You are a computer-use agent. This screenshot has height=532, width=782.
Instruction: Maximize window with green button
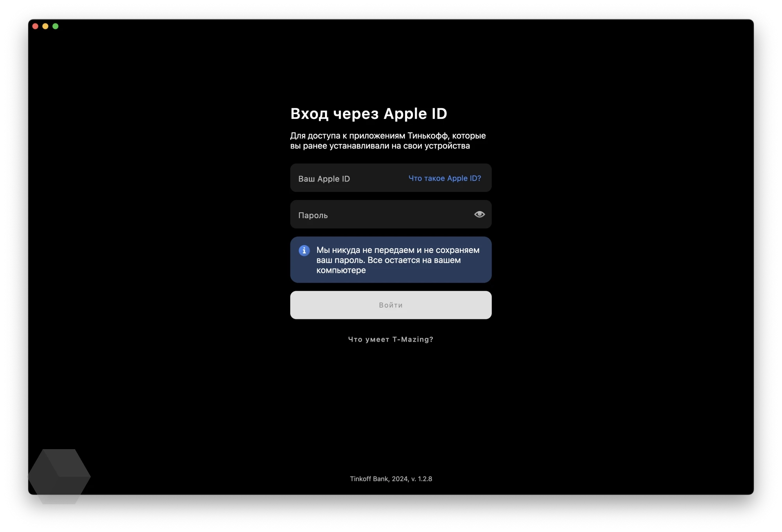(x=56, y=26)
